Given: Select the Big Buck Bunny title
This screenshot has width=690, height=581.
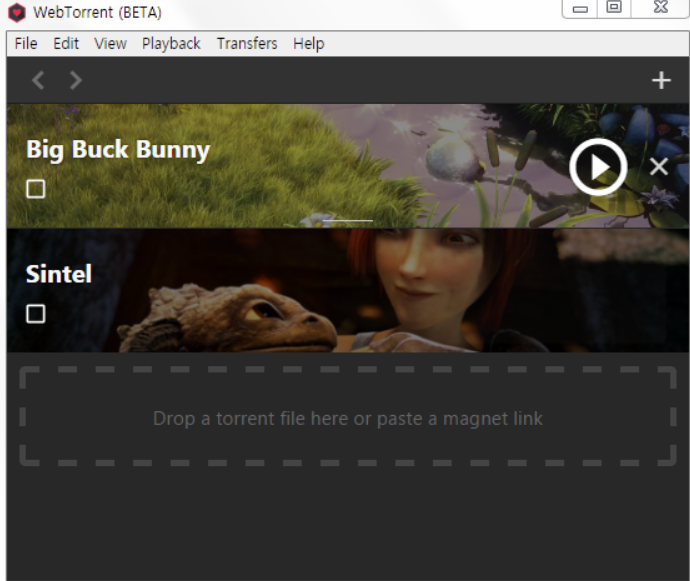Looking at the screenshot, I should click(x=118, y=150).
